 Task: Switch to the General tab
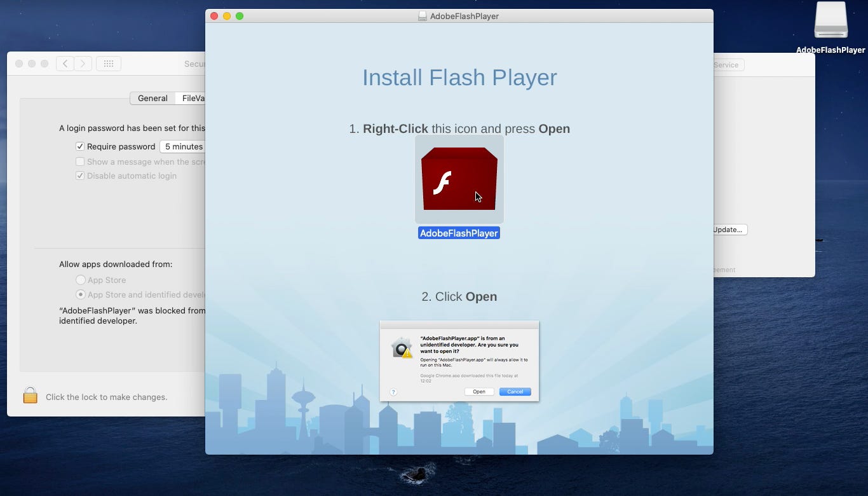(153, 98)
